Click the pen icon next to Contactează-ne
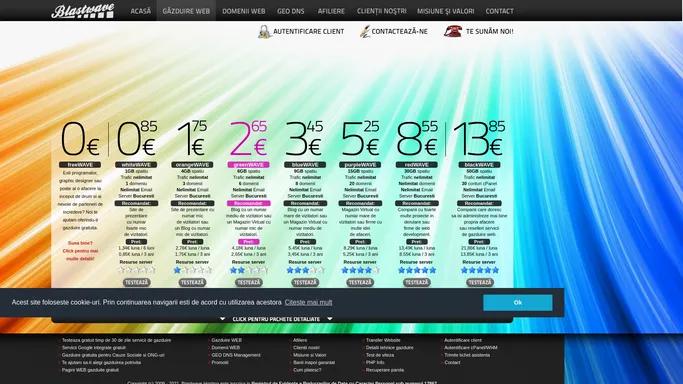Screen dimensions: 683x384 (365, 31)
